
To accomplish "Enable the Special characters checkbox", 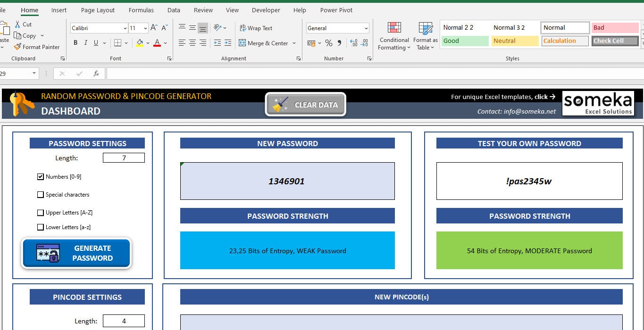I will point(41,194).
